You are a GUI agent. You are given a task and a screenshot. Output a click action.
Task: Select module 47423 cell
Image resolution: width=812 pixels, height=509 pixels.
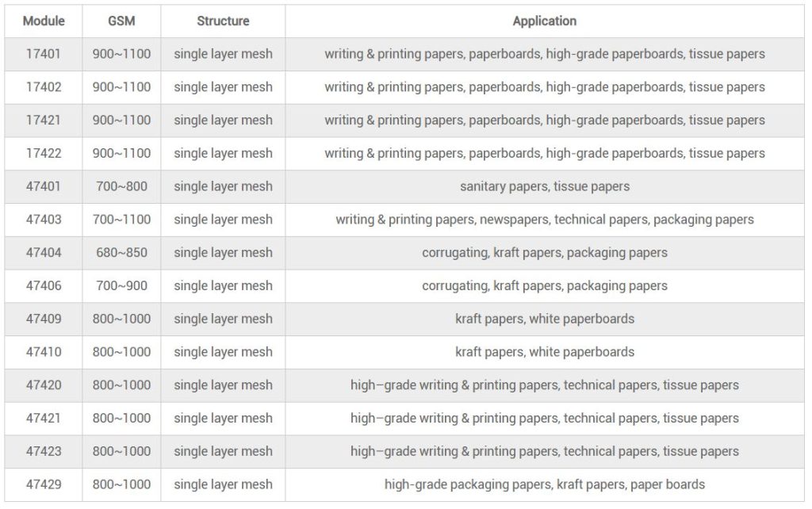(x=43, y=452)
